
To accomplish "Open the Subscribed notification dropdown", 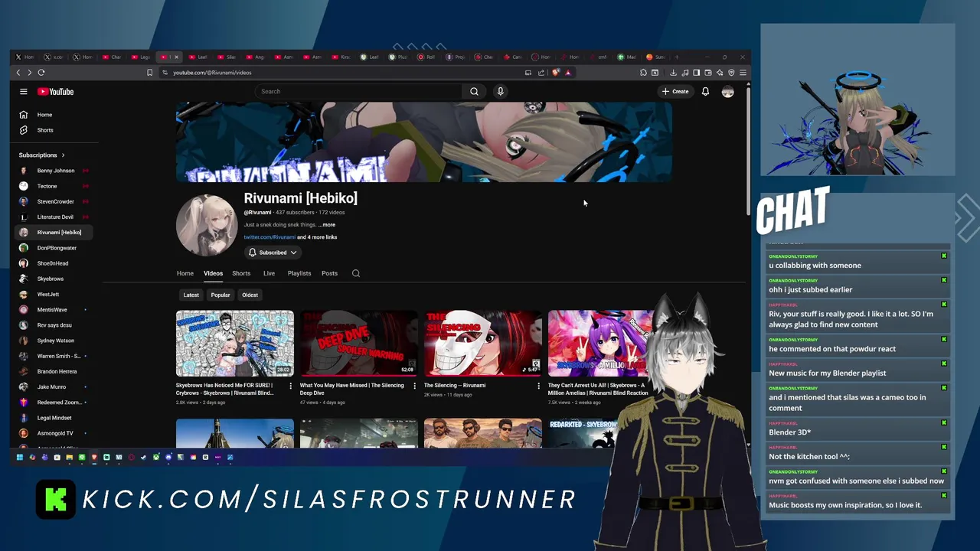I will click(273, 253).
